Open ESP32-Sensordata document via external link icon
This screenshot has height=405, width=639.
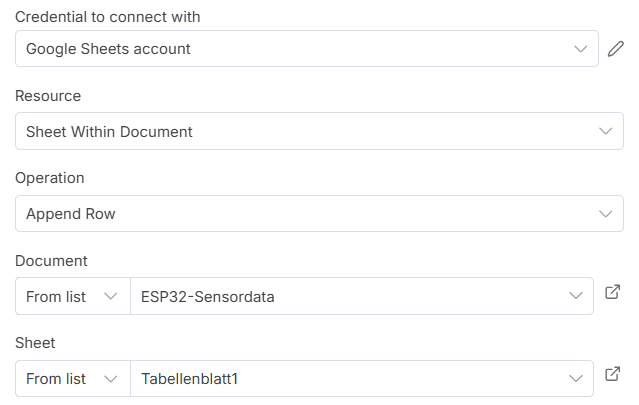click(x=613, y=292)
